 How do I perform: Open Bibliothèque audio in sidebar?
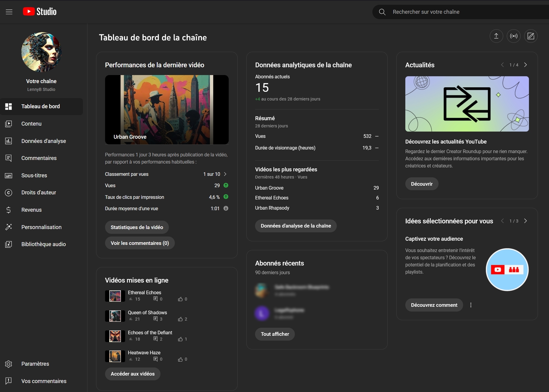coord(43,244)
